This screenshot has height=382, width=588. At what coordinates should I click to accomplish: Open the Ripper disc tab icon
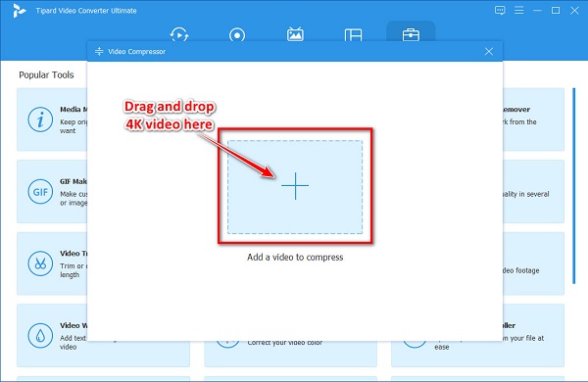pos(237,35)
